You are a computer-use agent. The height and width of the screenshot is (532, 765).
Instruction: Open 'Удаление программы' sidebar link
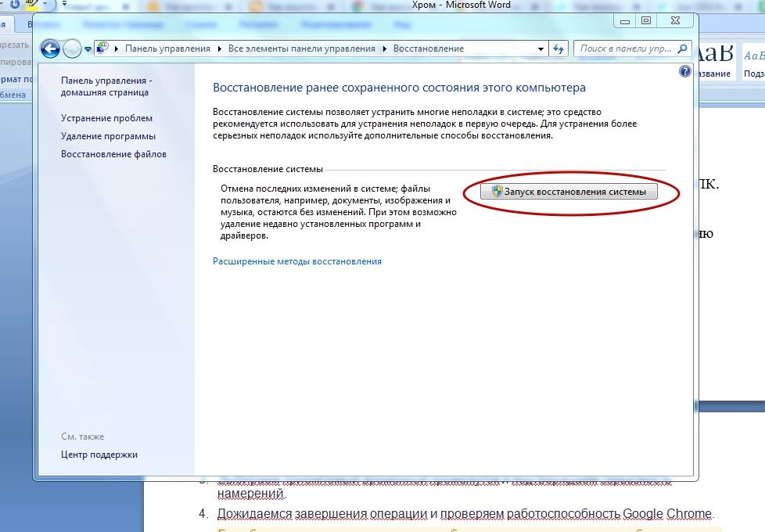coord(108,136)
